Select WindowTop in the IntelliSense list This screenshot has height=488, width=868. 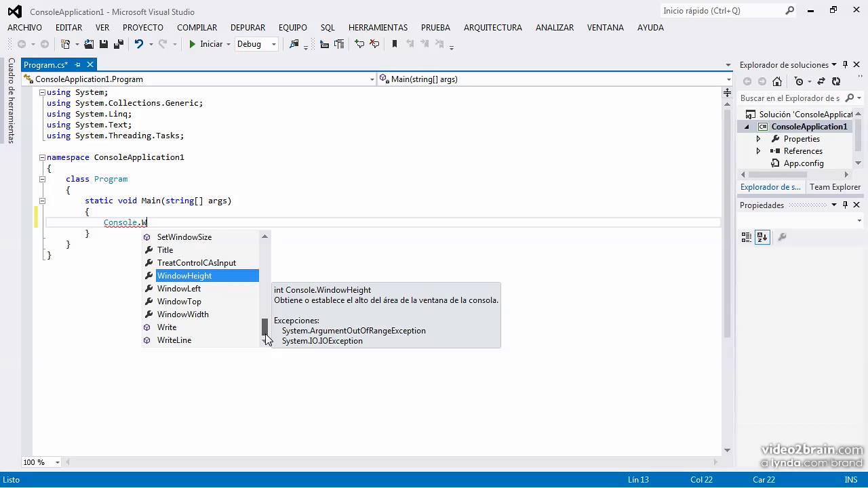201,302
